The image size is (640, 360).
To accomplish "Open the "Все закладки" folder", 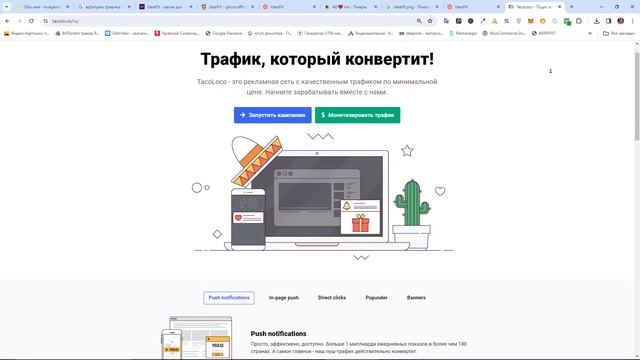I will (x=619, y=33).
